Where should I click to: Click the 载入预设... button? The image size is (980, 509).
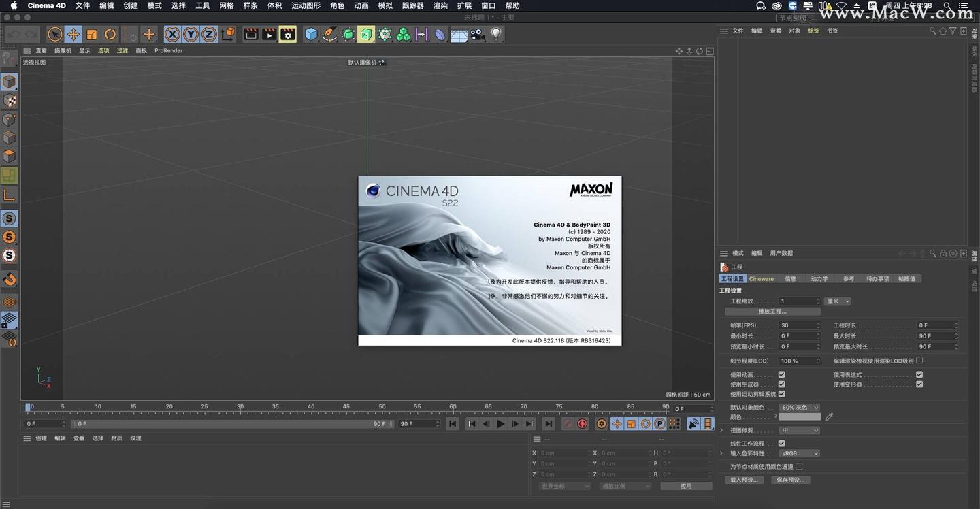pyautogui.click(x=743, y=480)
